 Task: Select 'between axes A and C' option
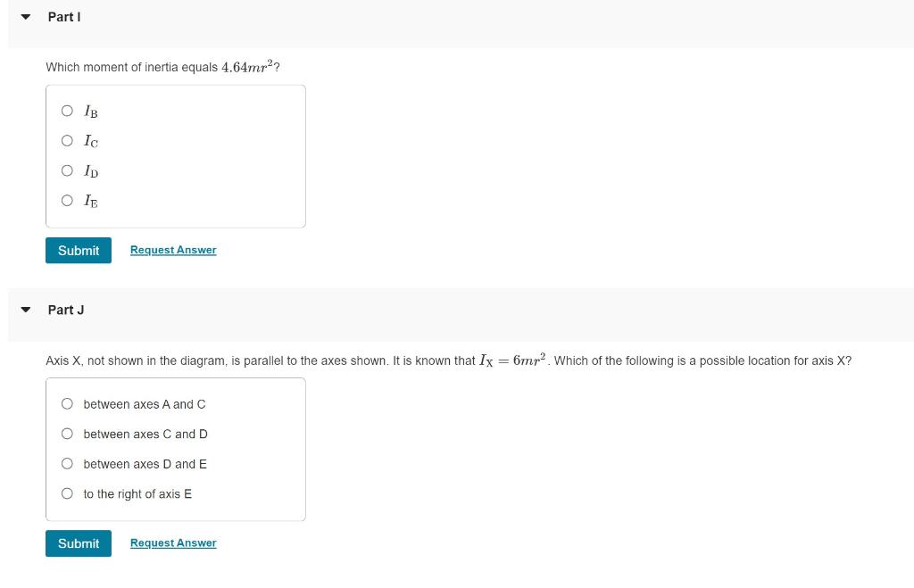(67, 404)
